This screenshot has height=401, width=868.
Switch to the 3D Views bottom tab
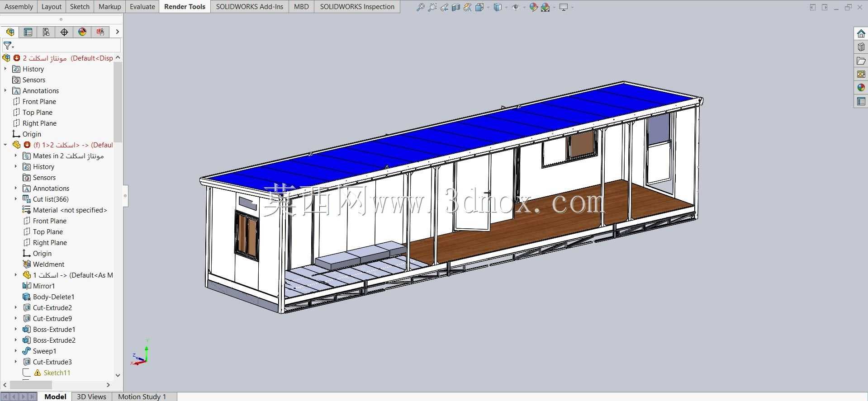[x=91, y=396]
